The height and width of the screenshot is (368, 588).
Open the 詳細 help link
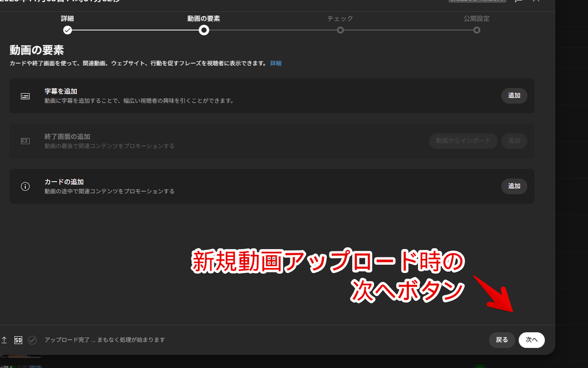pyautogui.click(x=276, y=63)
